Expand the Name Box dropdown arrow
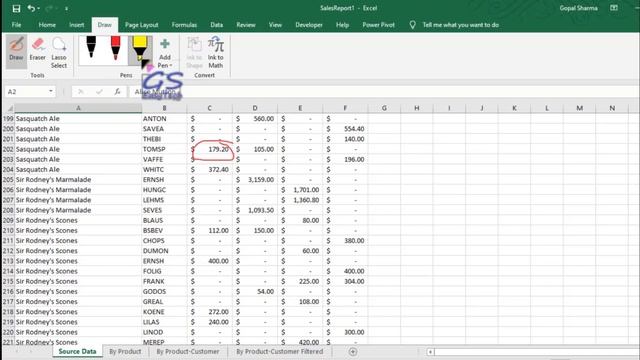Screen dimensions: 640x360 tap(51, 91)
